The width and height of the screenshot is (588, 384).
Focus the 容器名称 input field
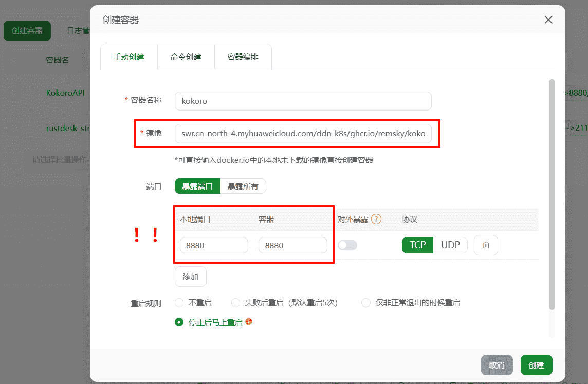pos(303,101)
